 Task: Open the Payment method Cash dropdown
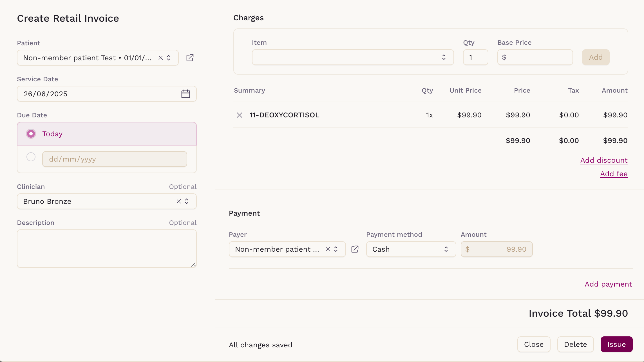[x=411, y=249]
